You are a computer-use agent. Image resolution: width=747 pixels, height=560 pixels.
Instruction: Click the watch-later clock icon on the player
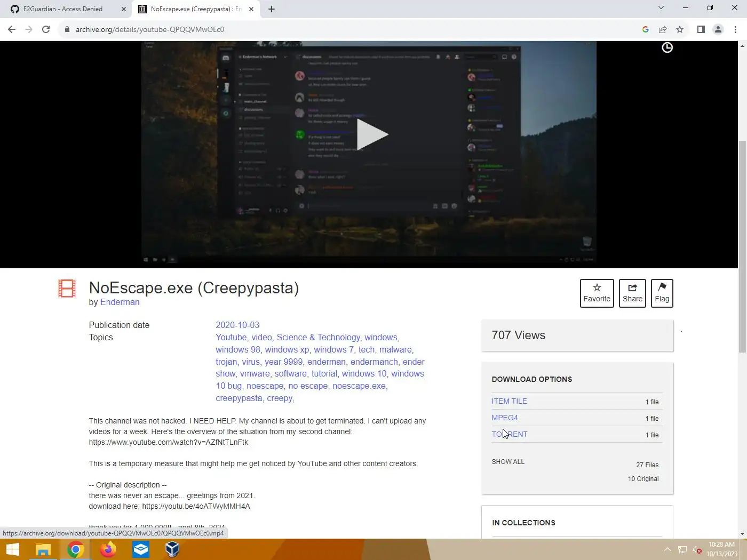(667, 47)
